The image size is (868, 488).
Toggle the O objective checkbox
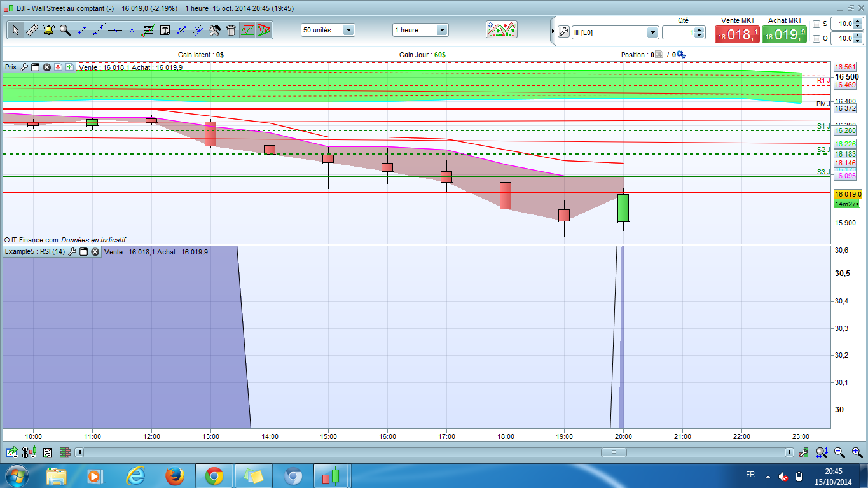(816, 39)
